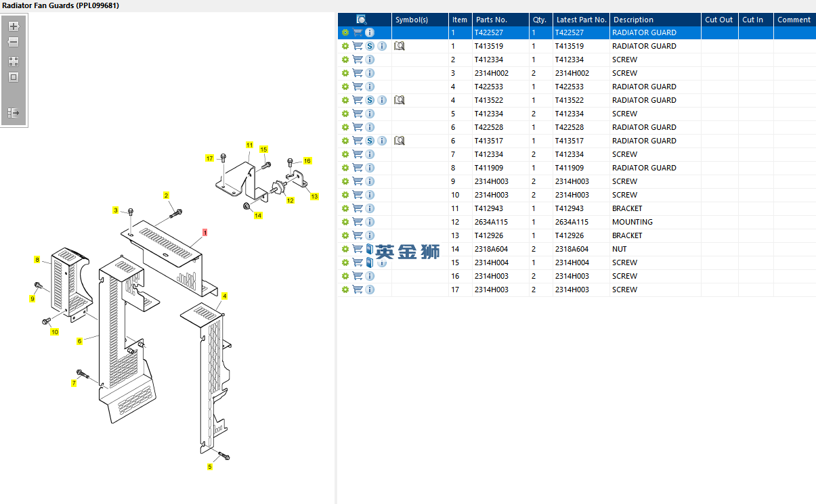This screenshot has width=816, height=504.
Task: Add T422527 radiator guard to cart
Action: click(x=358, y=32)
